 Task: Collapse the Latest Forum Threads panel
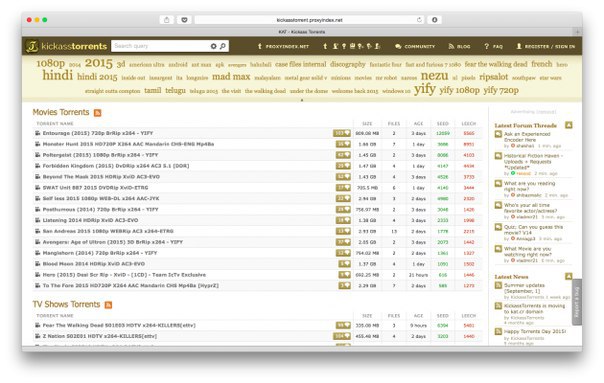click(x=569, y=125)
